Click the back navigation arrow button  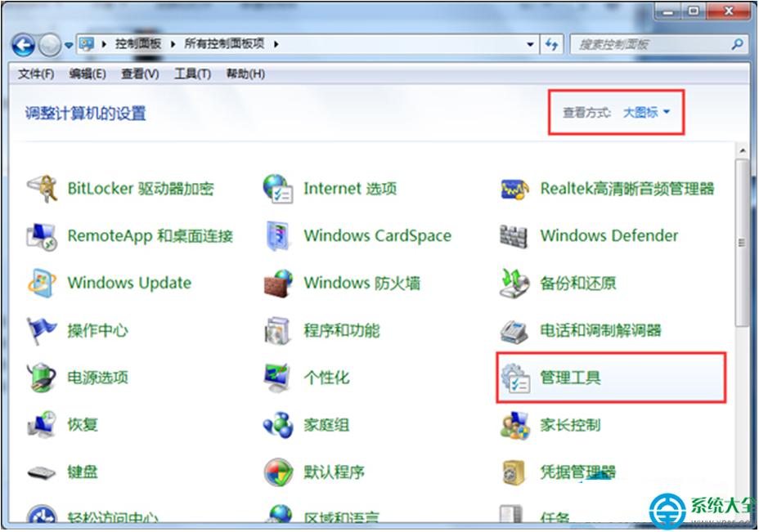(24, 44)
